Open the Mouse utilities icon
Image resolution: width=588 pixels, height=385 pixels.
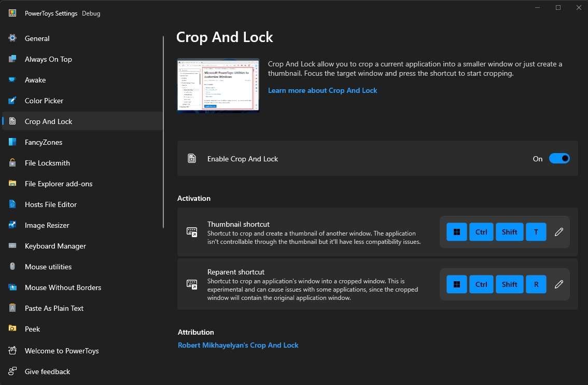pyautogui.click(x=12, y=266)
